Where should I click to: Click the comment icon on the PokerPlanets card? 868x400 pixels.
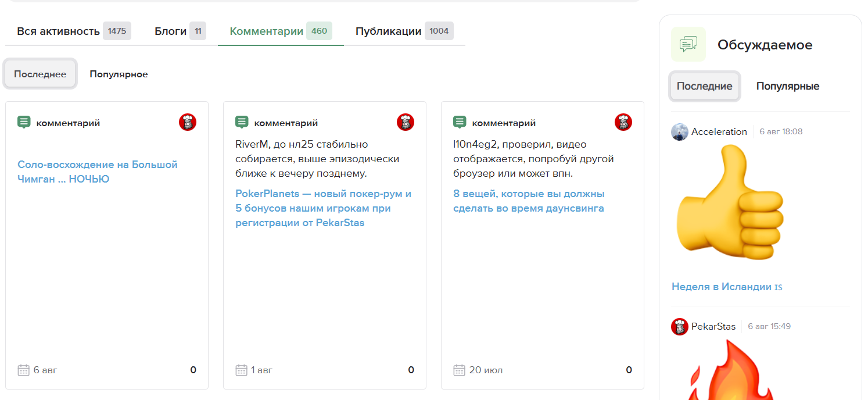point(242,122)
